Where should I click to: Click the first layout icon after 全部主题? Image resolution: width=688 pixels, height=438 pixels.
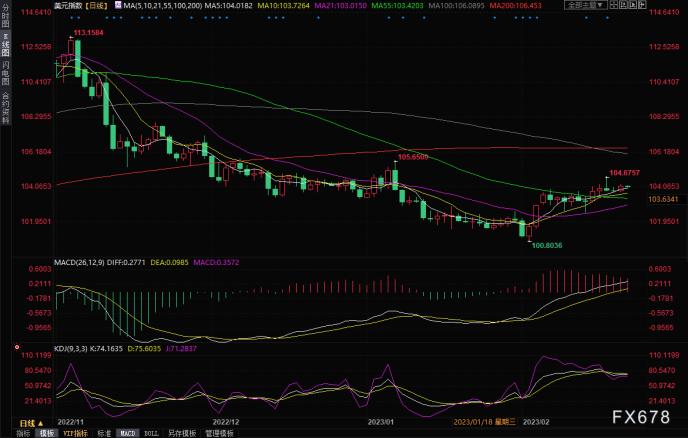click(614, 5)
